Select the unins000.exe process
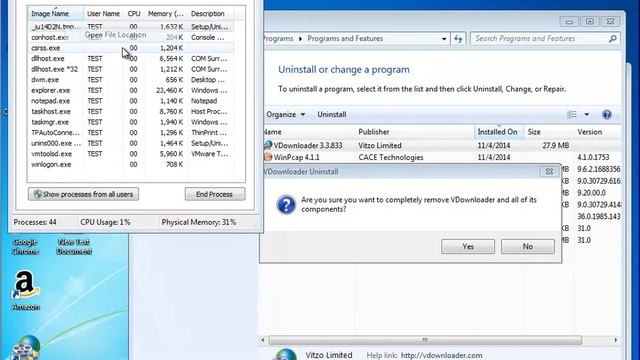Image resolution: width=640 pixels, height=360 pixels. (131, 143)
